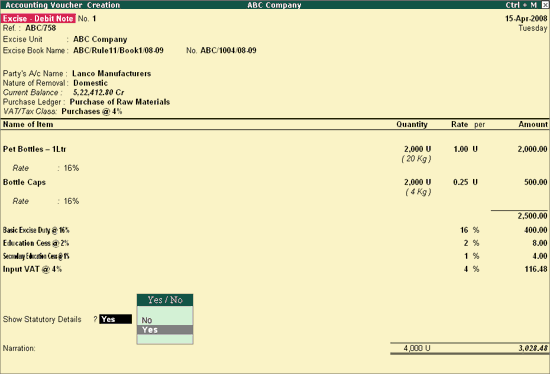Screen dimensions: 550x374
Task: Click Secondary Education Cess amount 4.00
Action: (x=540, y=256)
